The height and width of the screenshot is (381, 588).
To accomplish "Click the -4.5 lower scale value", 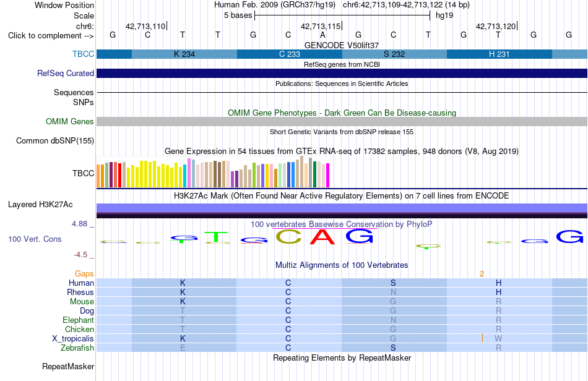I will pos(80,255).
